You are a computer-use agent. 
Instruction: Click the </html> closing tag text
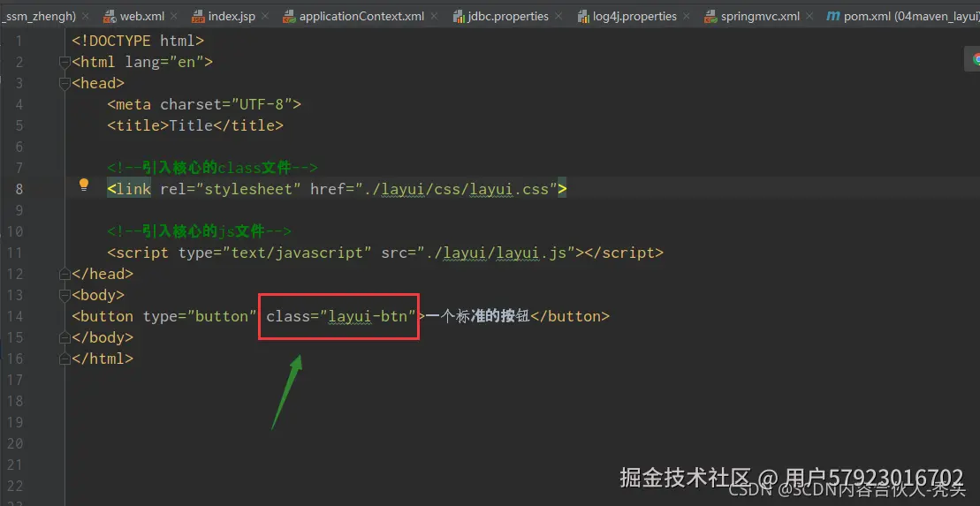pyautogui.click(x=103, y=359)
